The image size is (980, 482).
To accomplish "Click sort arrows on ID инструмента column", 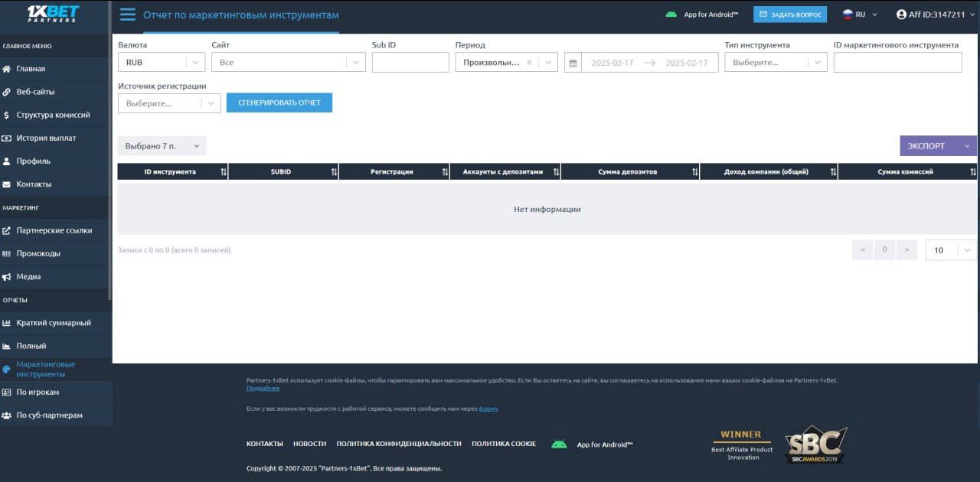I will 223,172.
